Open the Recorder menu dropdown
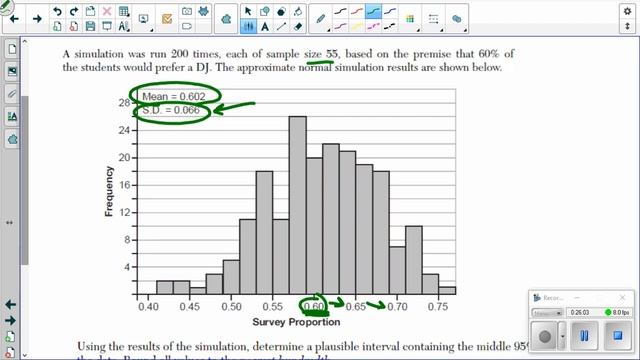Image resolution: width=640 pixels, height=360 pixels. (x=547, y=313)
